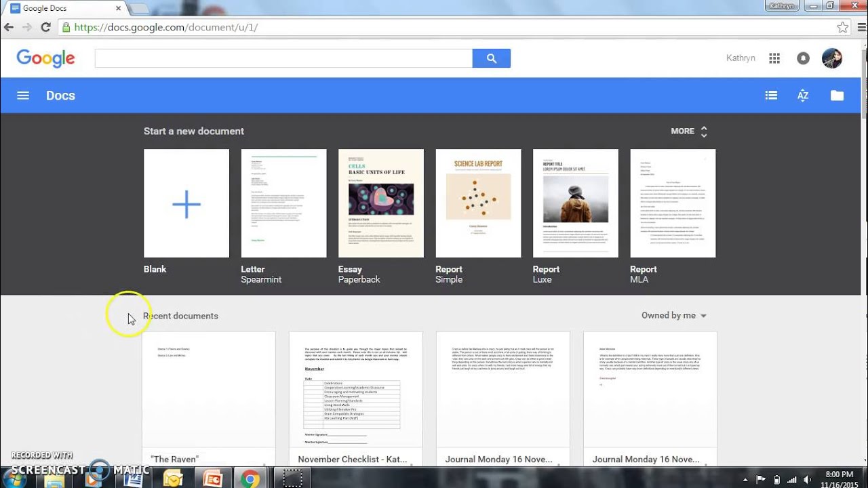Open the volume icon in system tray
Screen dimensions: 868x488
point(806,480)
